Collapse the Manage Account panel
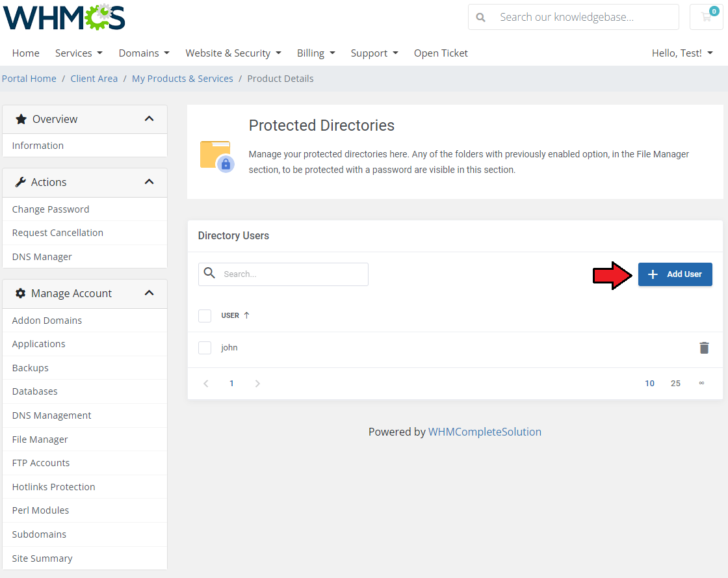Screen dimensions: 728x578 tap(149, 293)
